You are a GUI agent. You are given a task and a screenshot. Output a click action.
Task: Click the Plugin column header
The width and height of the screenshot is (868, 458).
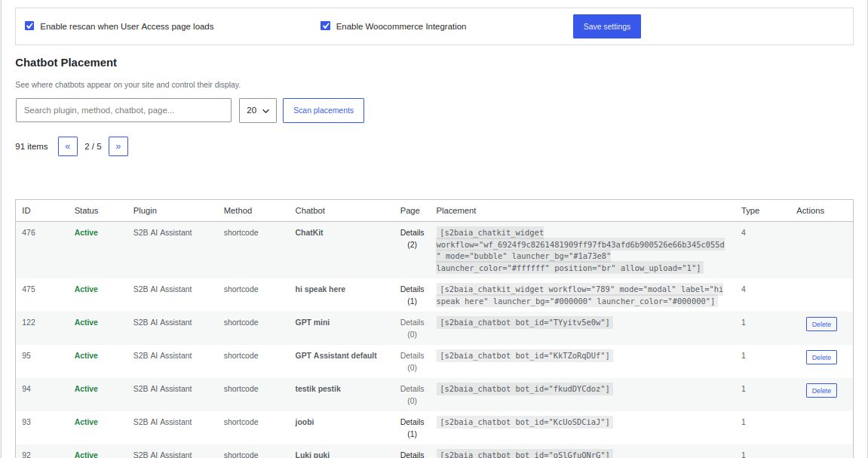point(145,211)
